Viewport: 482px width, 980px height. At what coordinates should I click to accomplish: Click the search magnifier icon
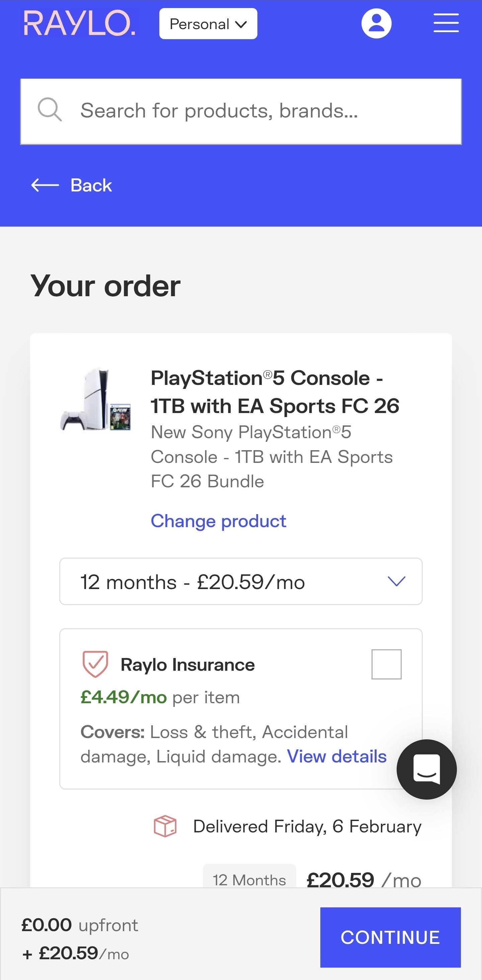pyautogui.click(x=50, y=110)
